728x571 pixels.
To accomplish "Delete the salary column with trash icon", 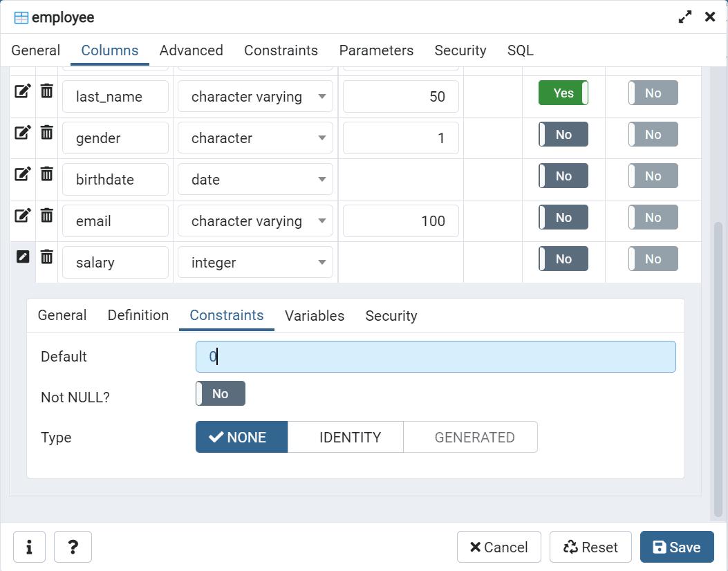I will point(46,257).
